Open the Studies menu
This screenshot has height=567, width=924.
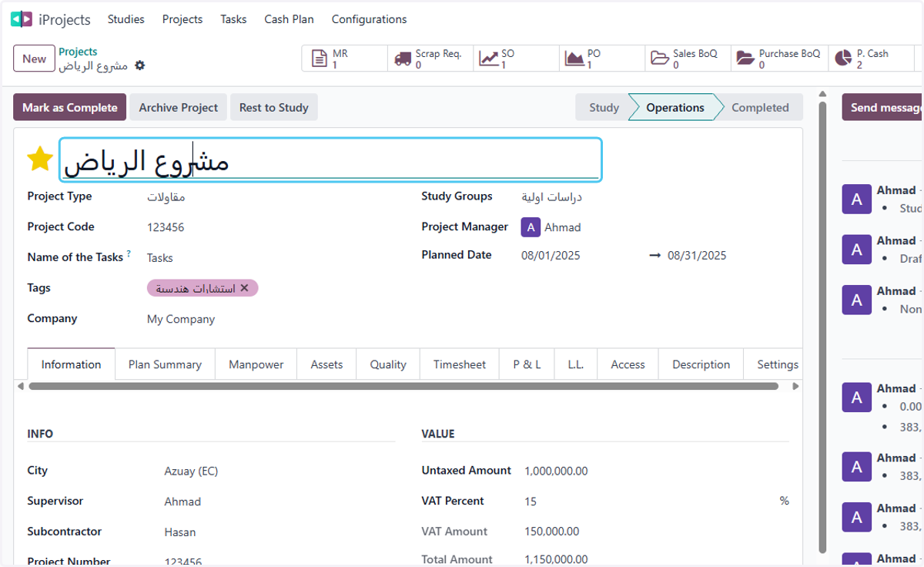[x=126, y=19]
